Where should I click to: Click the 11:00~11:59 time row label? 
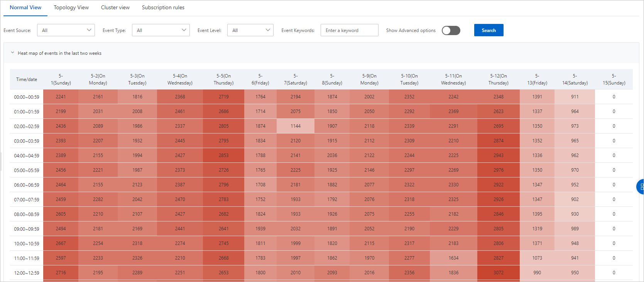[27, 258]
